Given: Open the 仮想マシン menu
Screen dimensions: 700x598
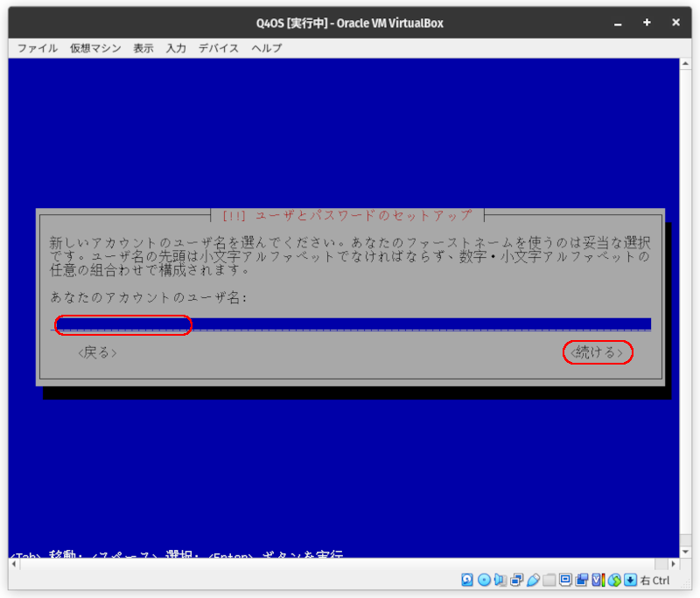Looking at the screenshot, I should click(x=95, y=48).
